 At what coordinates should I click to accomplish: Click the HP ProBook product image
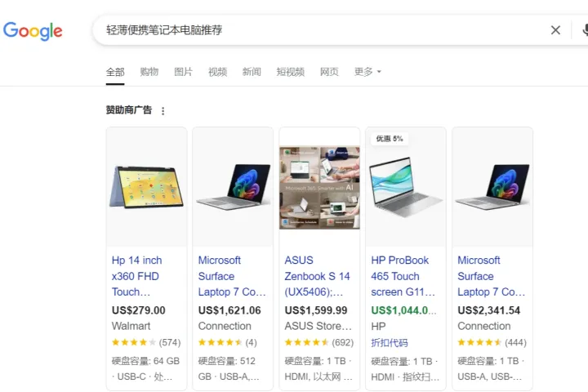click(406, 187)
